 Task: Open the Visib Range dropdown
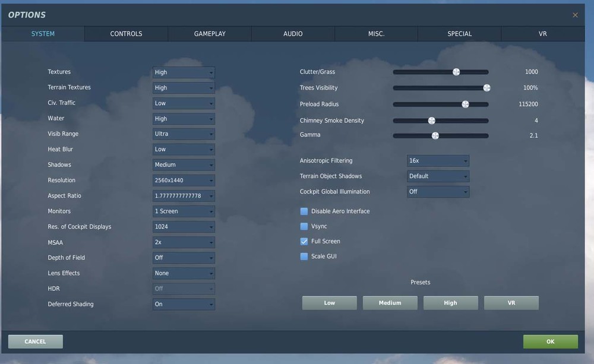pyautogui.click(x=184, y=134)
